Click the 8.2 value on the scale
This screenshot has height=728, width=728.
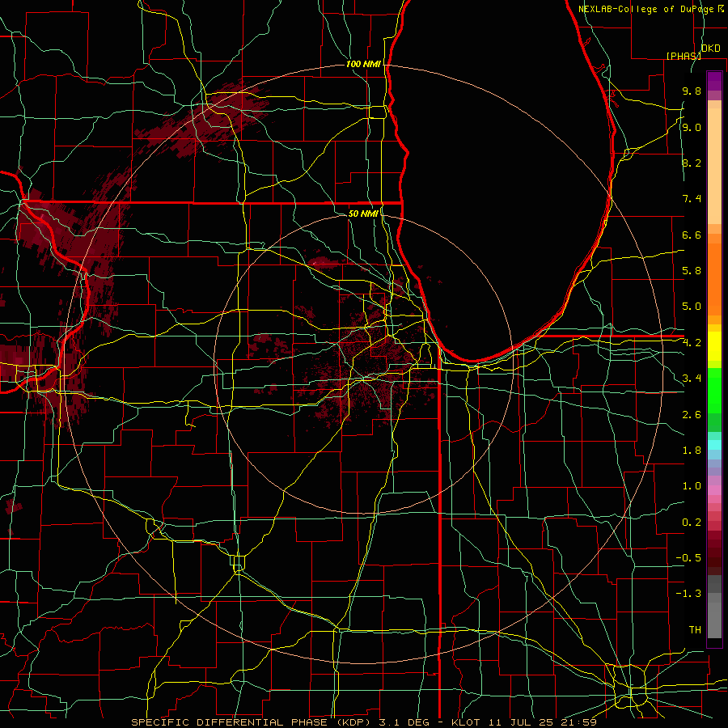click(x=692, y=163)
